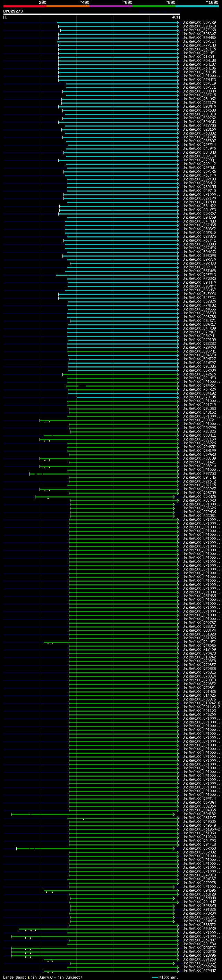
Task: Open hit UniRef100_O01719
Action: pos(199,405)
